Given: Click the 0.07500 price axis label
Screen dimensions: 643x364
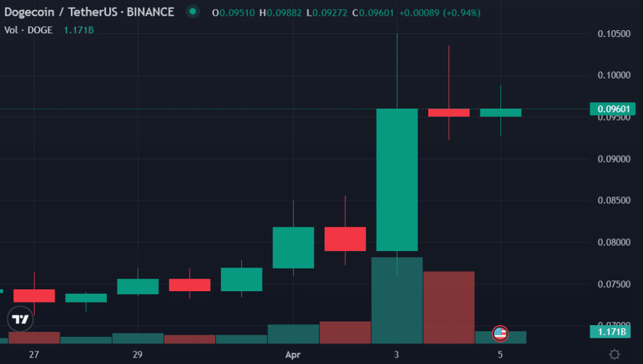Looking at the screenshot, I should [614, 284].
